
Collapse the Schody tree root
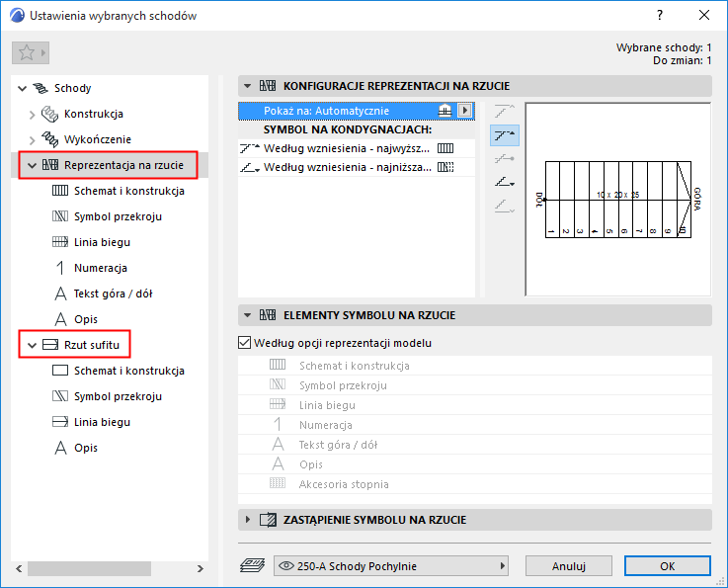(22, 88)
